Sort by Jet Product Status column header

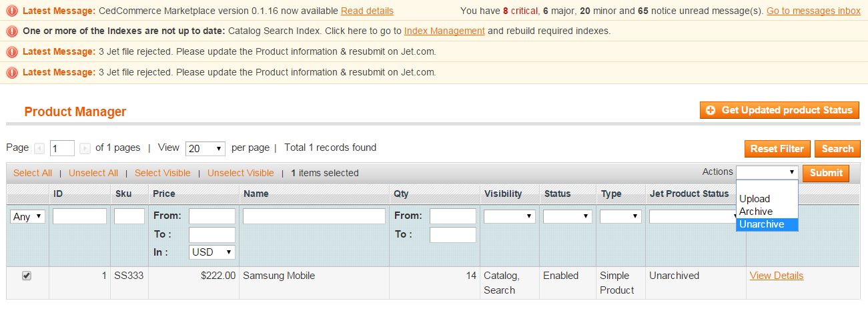tap(689, 194)
